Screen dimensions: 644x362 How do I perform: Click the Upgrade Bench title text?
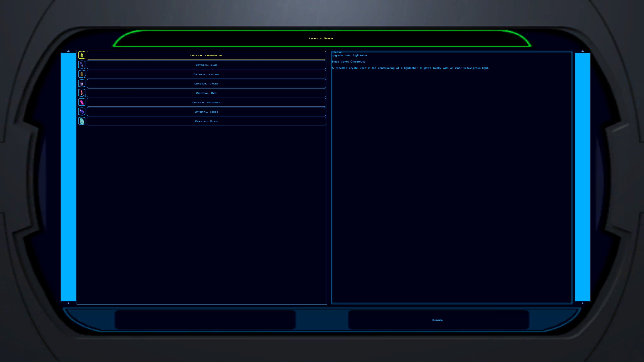pyautogui.click(x=321, y=38)
